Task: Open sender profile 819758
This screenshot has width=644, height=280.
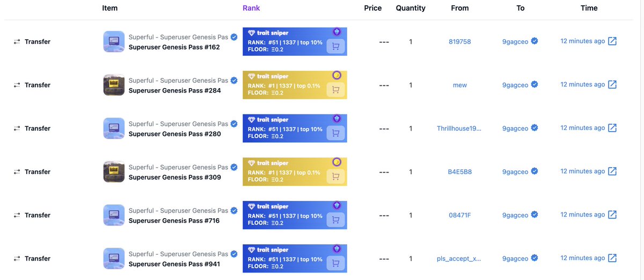Action: 460,41
